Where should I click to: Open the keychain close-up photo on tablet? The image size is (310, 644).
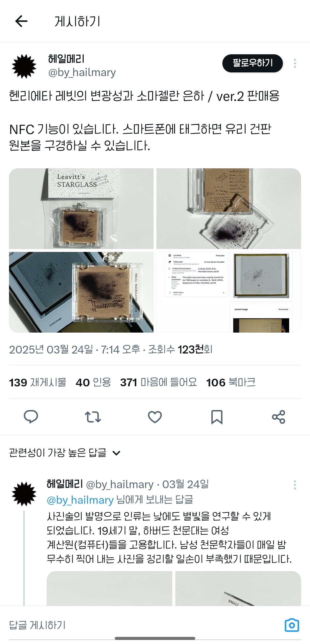click(81, 292)
